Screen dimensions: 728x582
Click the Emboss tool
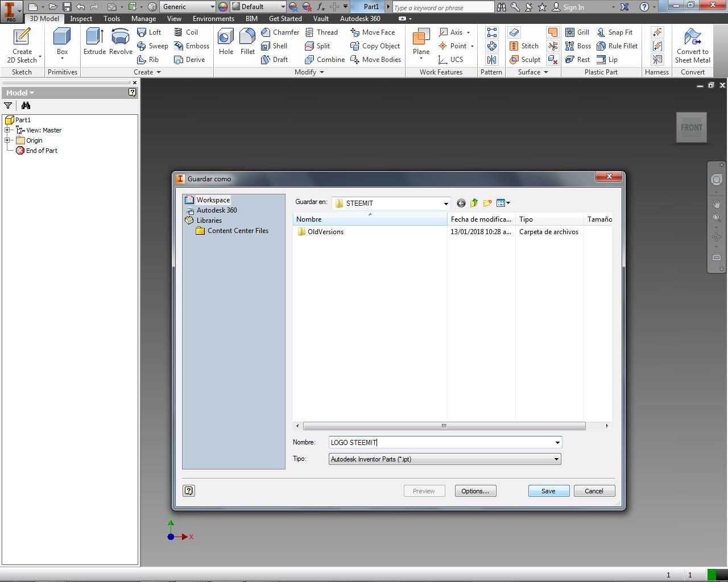[192, 46]
